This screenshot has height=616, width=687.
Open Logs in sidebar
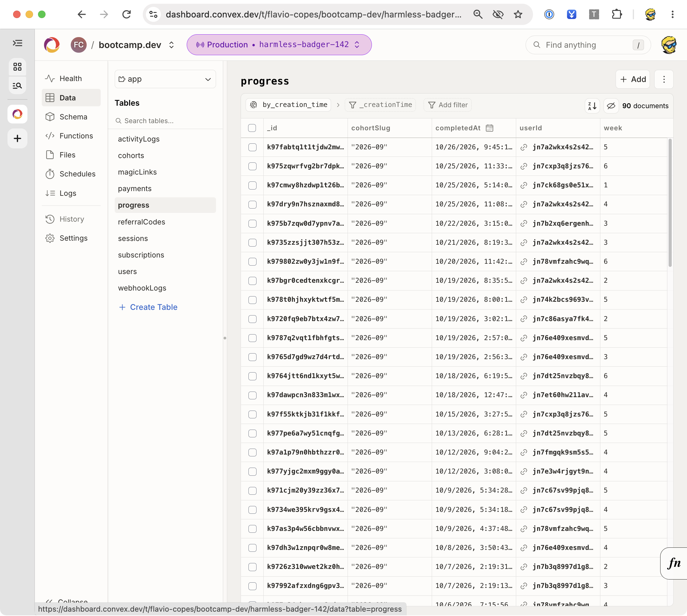coord(71,193)
